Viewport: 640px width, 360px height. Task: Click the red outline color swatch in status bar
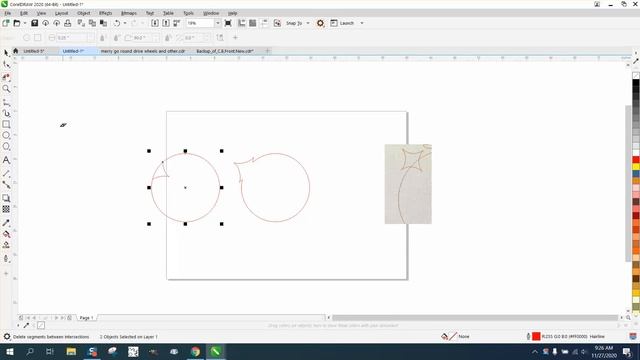[x=536, y=336]
